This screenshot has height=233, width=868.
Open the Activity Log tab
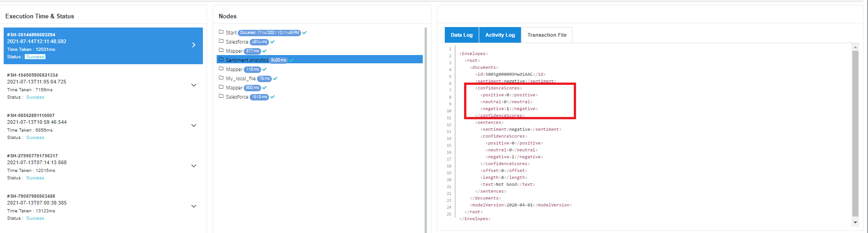pyautogui.click(x=500, y=35)
